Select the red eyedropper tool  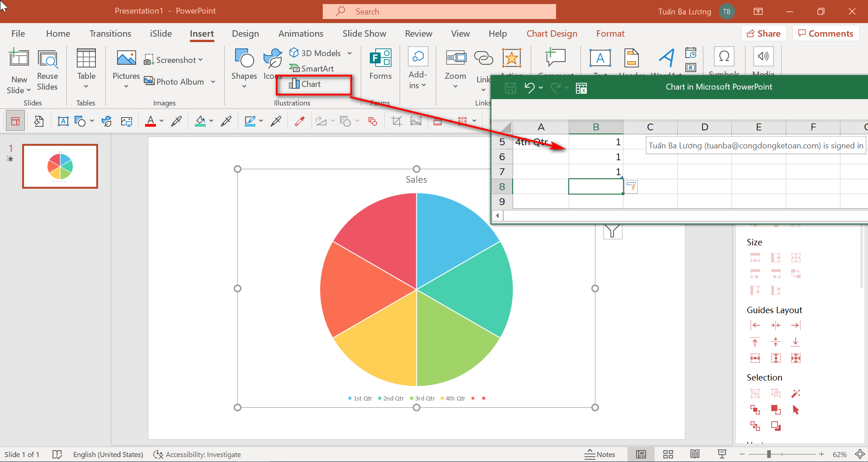coord(299,121)
